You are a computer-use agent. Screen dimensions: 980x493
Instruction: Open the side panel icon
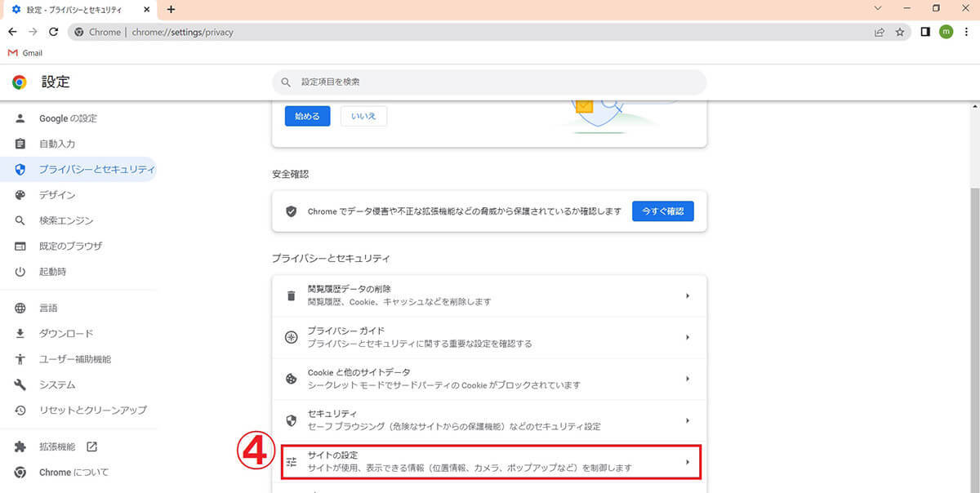click(x=926, y=32)
